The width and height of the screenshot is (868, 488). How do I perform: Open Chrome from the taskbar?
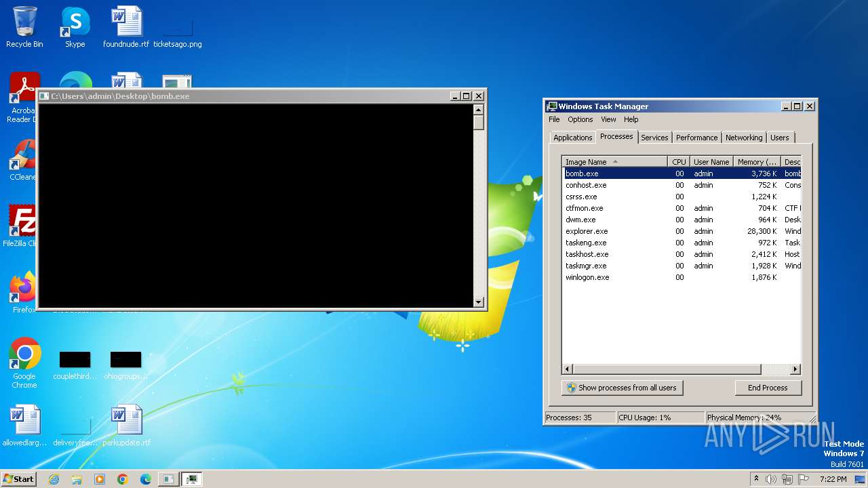[x=123, y=479]
